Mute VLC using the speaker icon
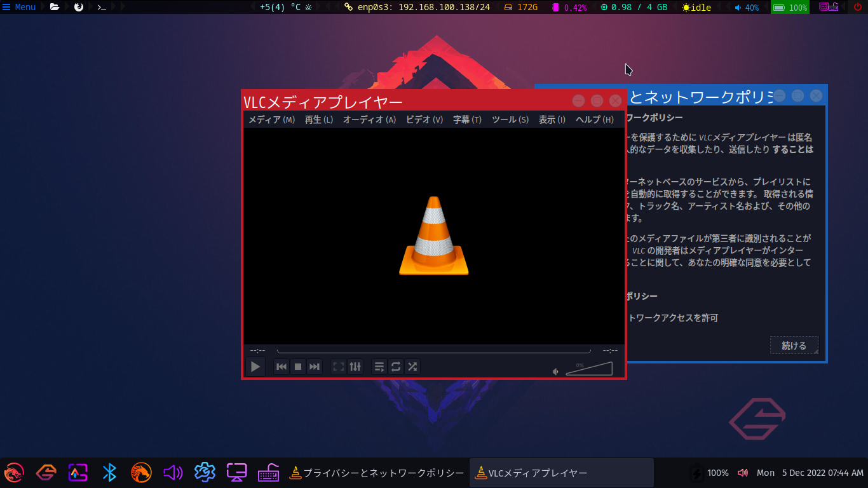868x488 pixels. coord(556,371)
